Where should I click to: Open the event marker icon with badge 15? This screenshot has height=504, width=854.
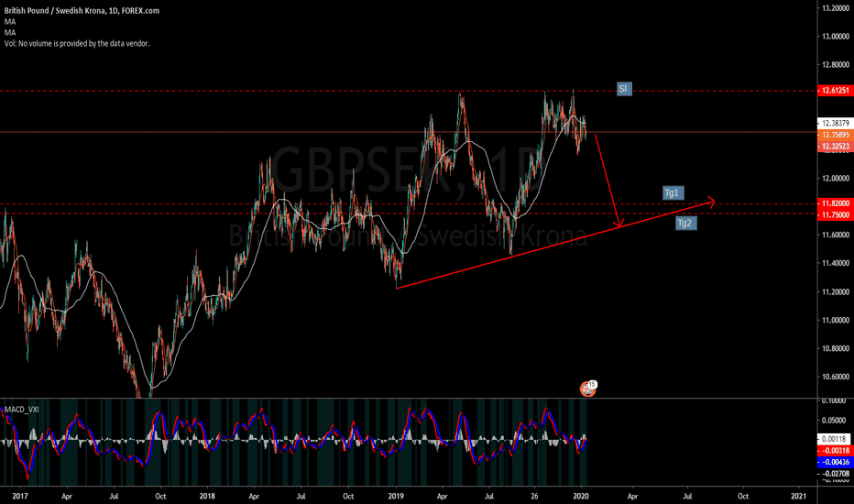click(588, 389)
